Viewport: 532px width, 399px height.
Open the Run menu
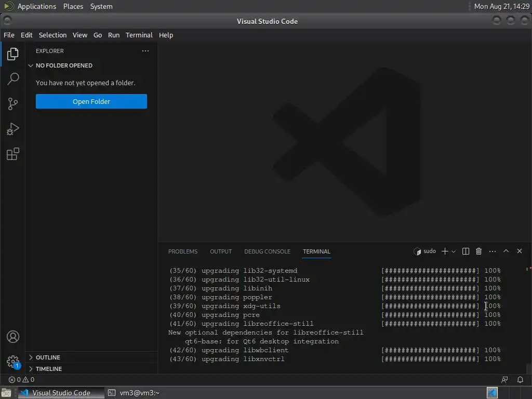114,35
